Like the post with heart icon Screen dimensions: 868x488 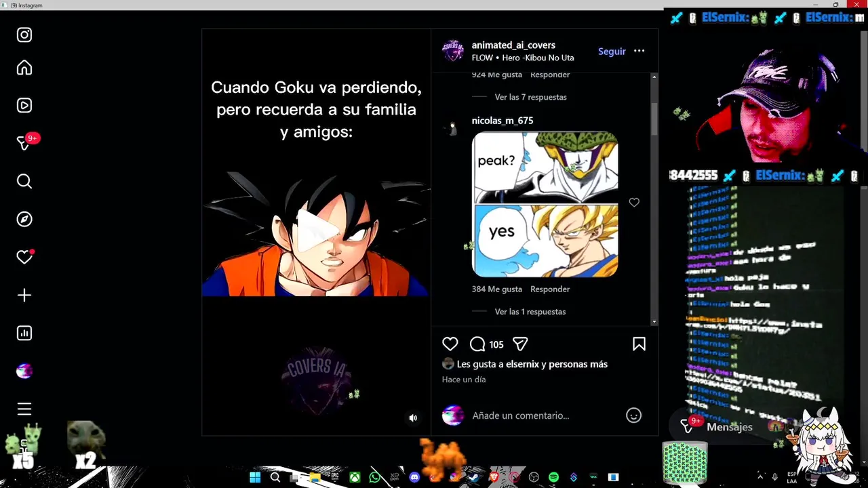click(x=450, y=344)
